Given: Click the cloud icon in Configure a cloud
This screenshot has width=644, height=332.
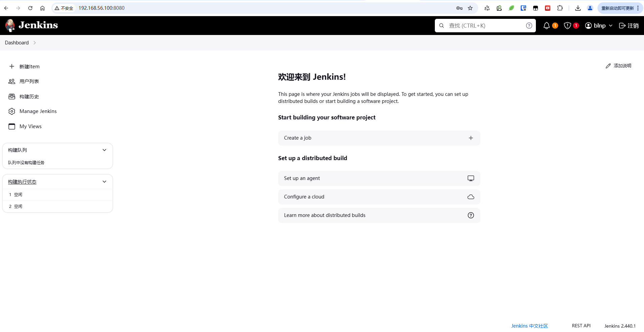Looking at the screenshot, I should 471,197.
